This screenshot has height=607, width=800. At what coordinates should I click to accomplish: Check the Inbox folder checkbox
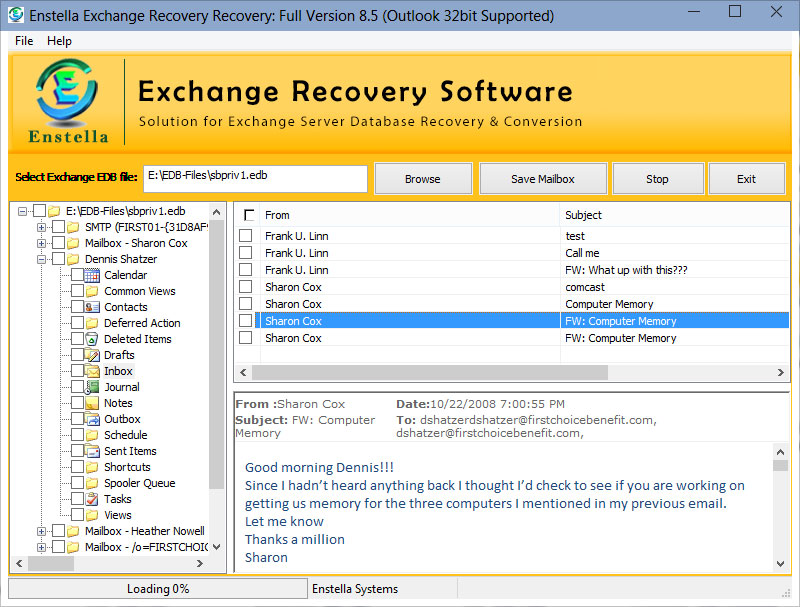pyautogui.click(x=78, y=371)
